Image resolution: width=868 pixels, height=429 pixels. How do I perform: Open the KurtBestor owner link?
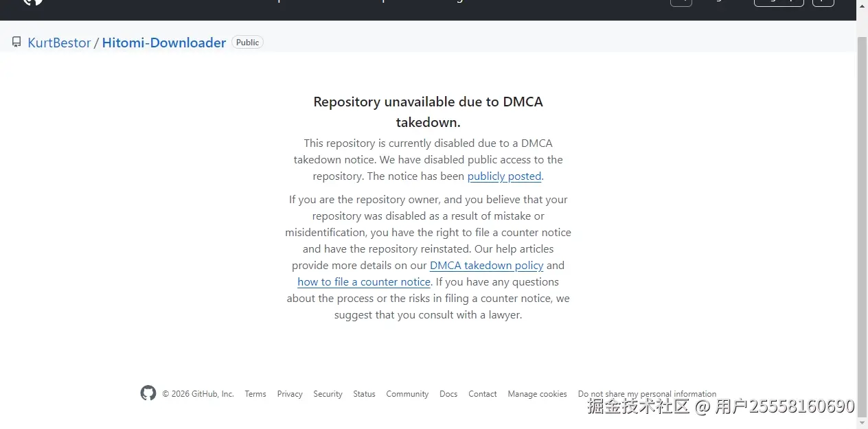(x=59, y=43)
